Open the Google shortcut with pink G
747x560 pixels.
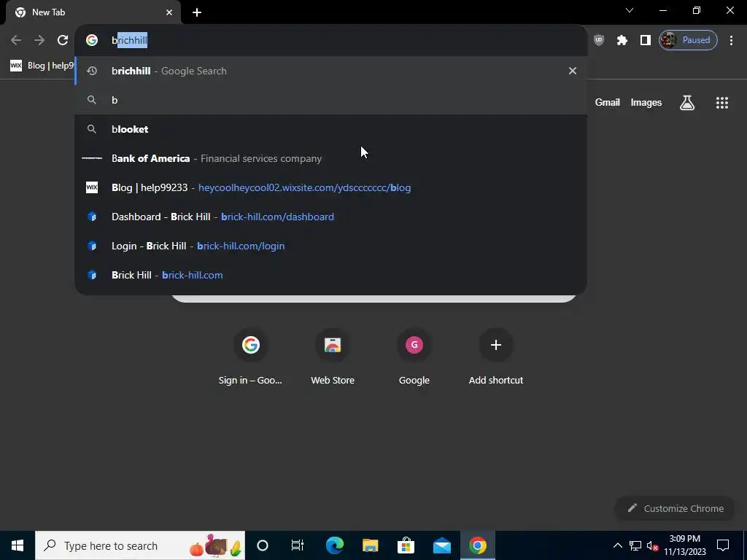414,357
